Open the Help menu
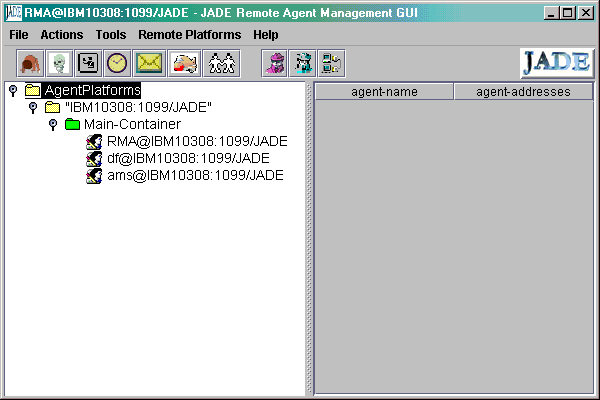This screenshot has width=600, height=400. tap(266, 35)
